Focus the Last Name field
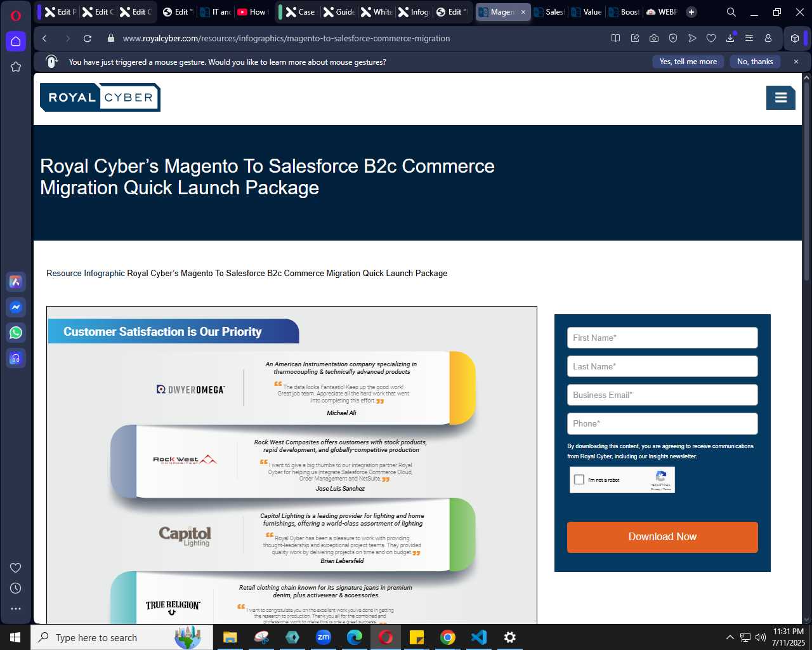812x650 pixels. point(662,366)
